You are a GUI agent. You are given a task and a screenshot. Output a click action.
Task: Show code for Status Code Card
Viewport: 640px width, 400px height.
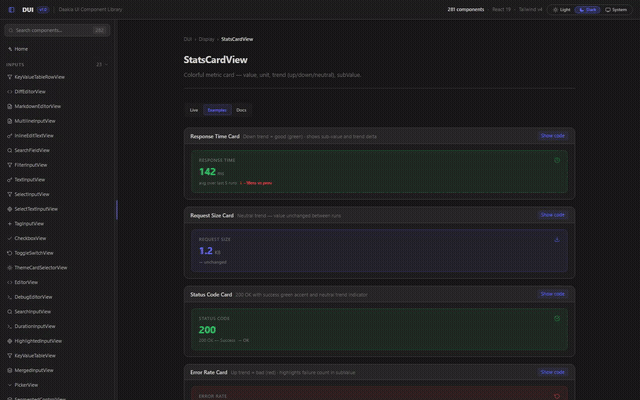(x=553, y=294)
